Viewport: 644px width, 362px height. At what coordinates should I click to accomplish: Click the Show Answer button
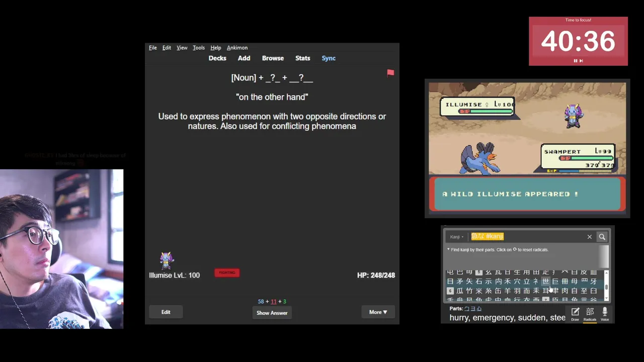coord(272,313)
